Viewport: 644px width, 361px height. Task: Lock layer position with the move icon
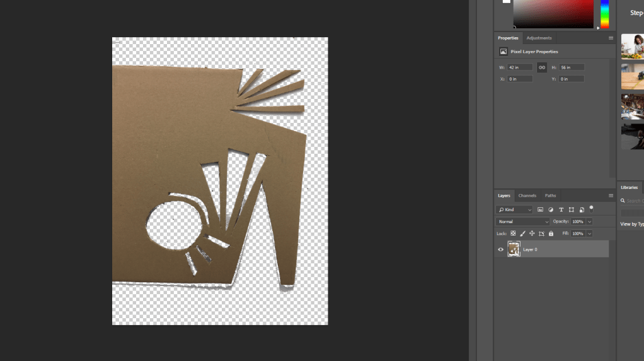(x=532, y=234)
